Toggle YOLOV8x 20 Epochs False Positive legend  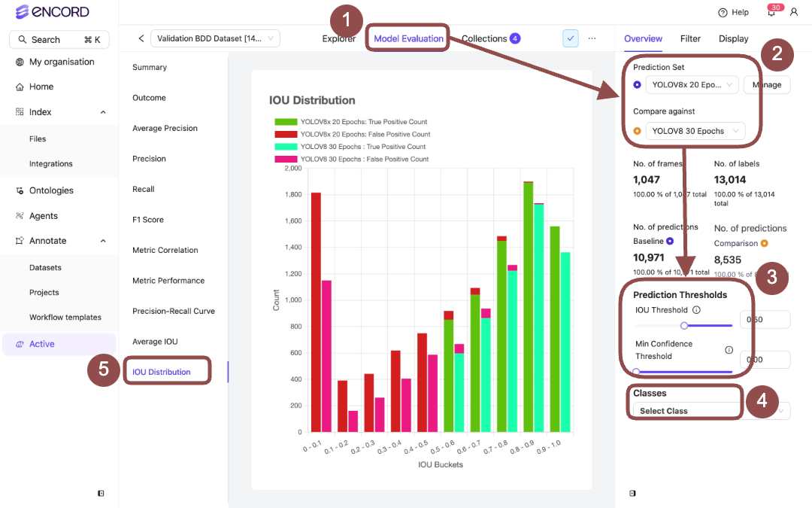pyautogui.click(x=353, y=135)
